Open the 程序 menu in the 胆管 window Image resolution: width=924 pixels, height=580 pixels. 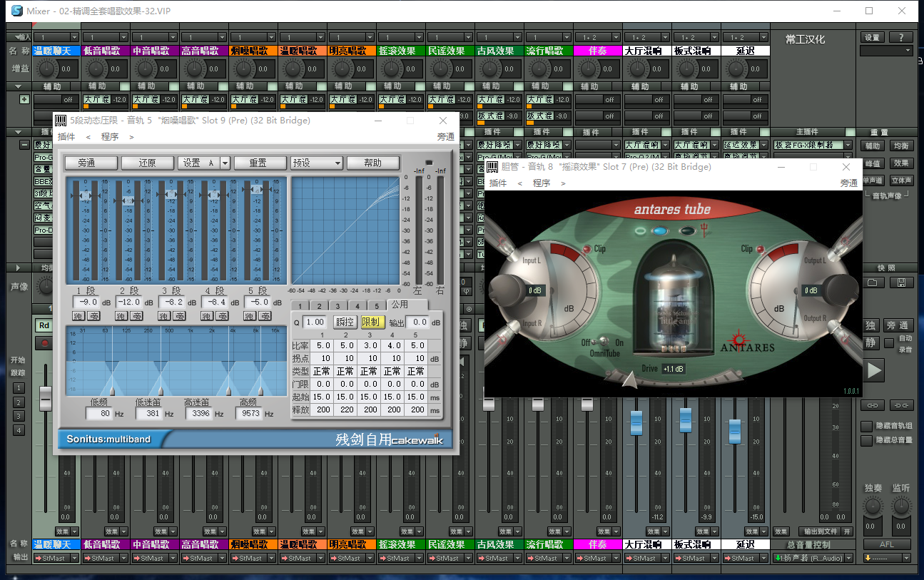[542, 183]
